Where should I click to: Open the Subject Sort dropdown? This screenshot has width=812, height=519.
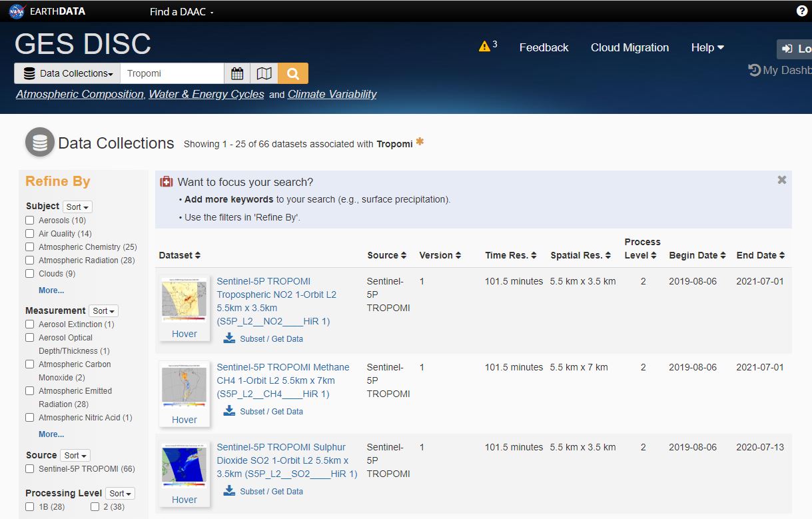[77, 207]
